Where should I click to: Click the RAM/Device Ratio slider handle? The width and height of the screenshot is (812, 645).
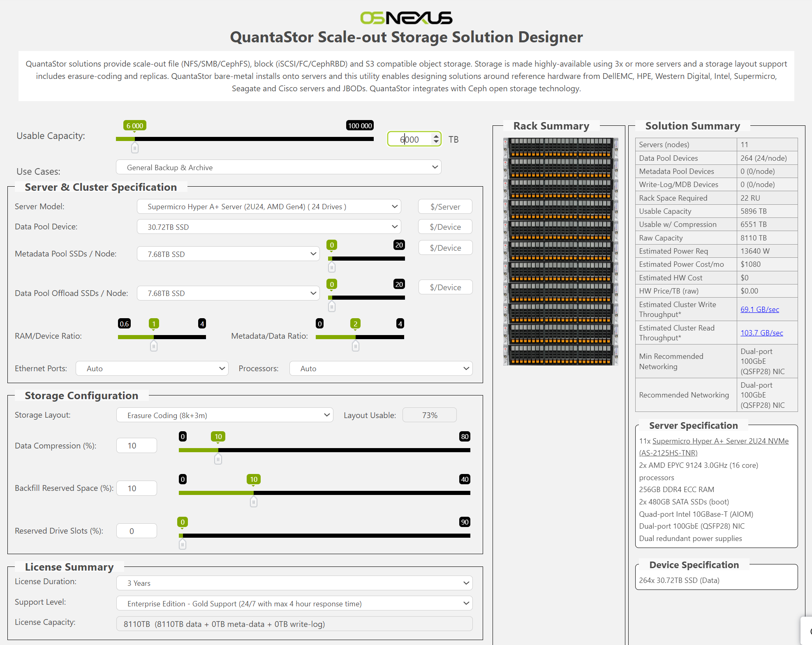coord(154,347)
